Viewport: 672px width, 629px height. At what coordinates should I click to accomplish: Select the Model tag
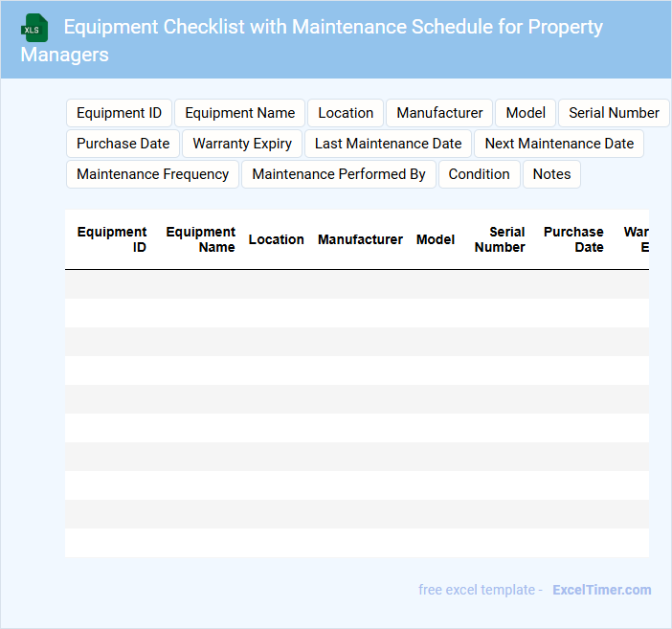tap(526, 113)
